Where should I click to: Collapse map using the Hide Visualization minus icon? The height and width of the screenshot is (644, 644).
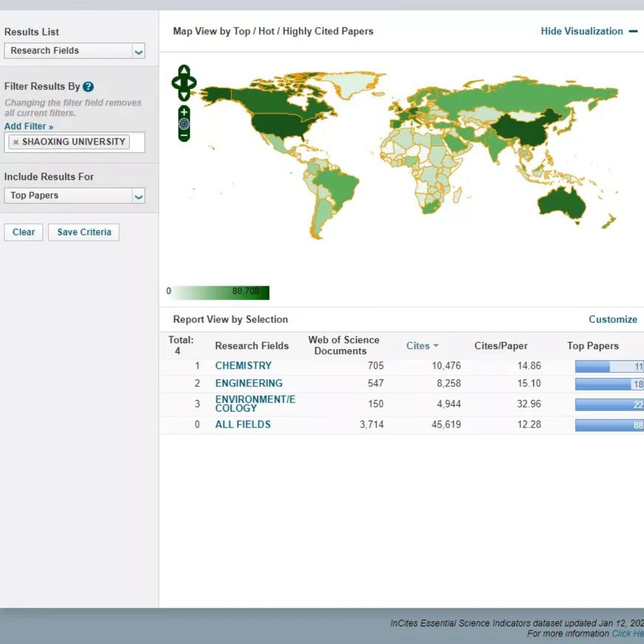coord(633,32)
